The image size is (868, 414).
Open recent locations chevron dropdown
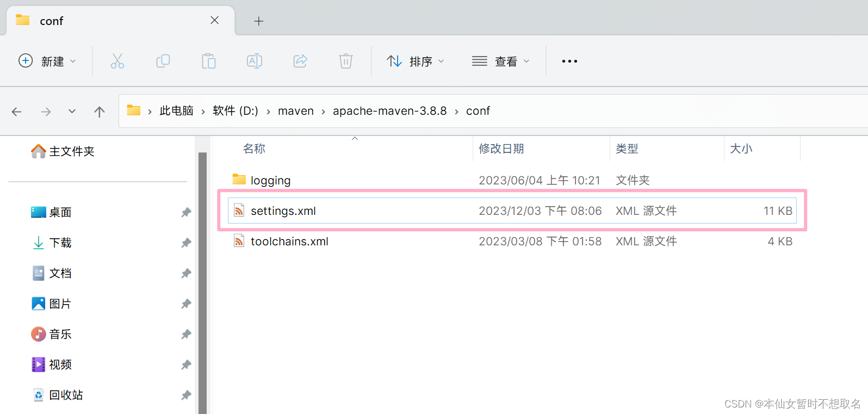click(x=72, y=111)
